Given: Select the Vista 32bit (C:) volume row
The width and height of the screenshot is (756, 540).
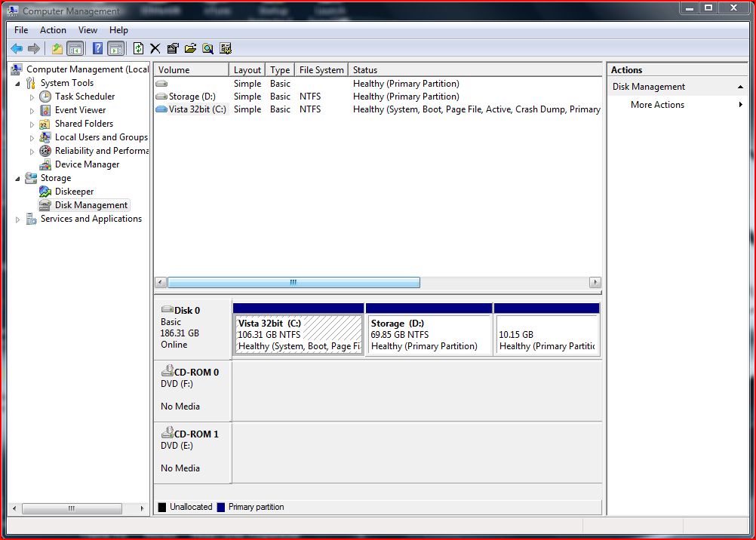Looking at the screenshot, I should click(378, 109).
